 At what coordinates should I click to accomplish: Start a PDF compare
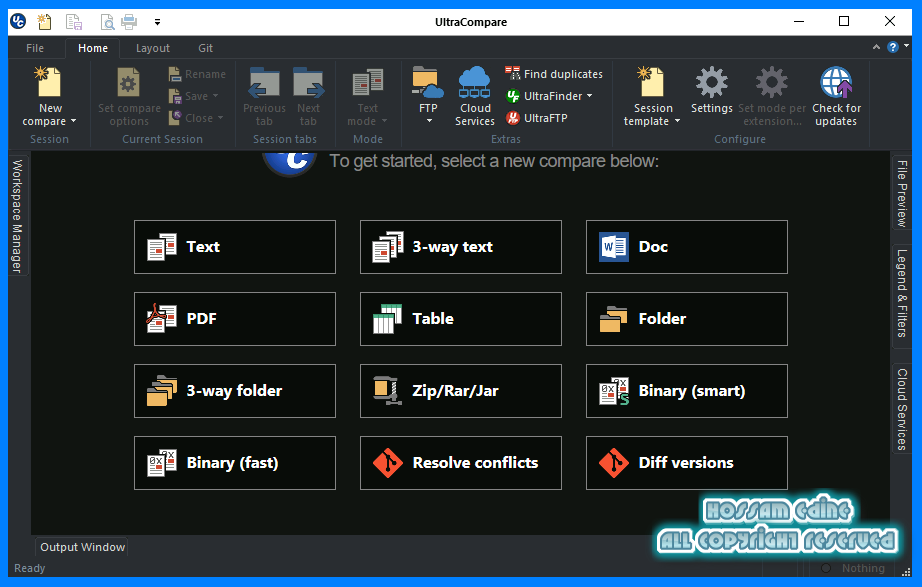pyautogui.click(x=235, y=319)
